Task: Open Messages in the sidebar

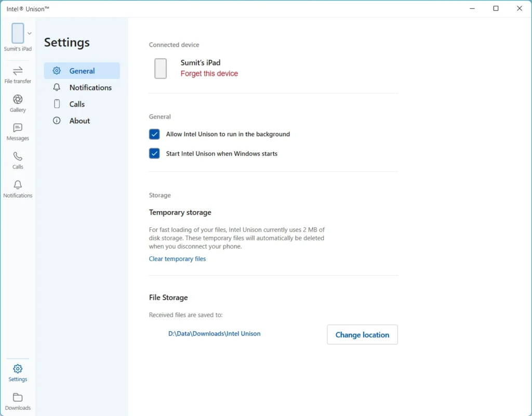Action: pyautogui.click(x=18, y=132)
